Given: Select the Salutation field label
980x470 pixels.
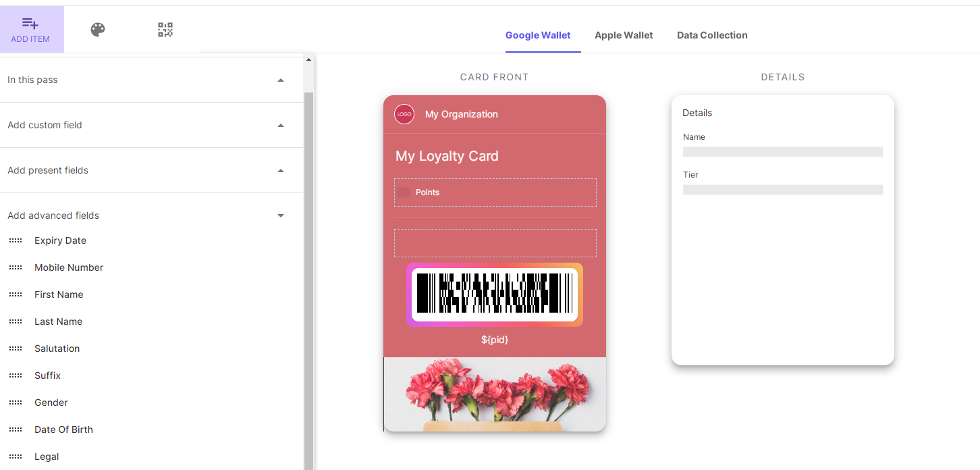Looking at the screenshot, I should [57, 348].
